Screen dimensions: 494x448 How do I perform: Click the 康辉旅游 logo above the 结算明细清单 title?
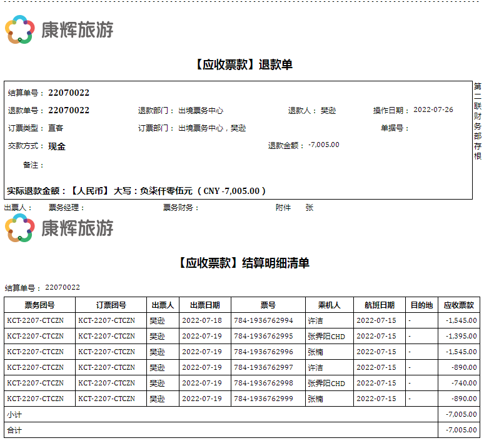(59, 228)
